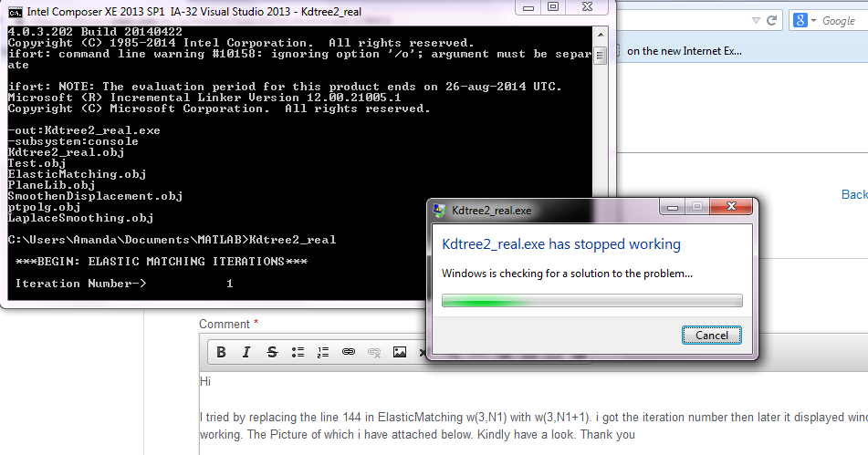Insert a bulleted list

click(x=298, y=352)
